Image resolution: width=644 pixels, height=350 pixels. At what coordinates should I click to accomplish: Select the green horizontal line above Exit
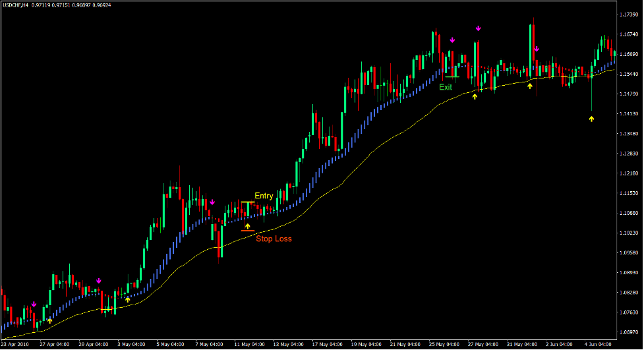[452, 77]
